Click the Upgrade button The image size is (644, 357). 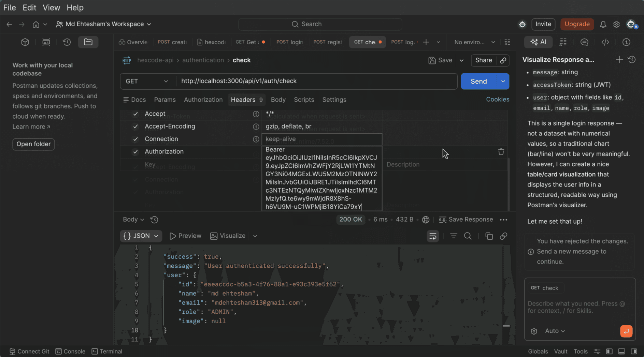click(577, 24)
